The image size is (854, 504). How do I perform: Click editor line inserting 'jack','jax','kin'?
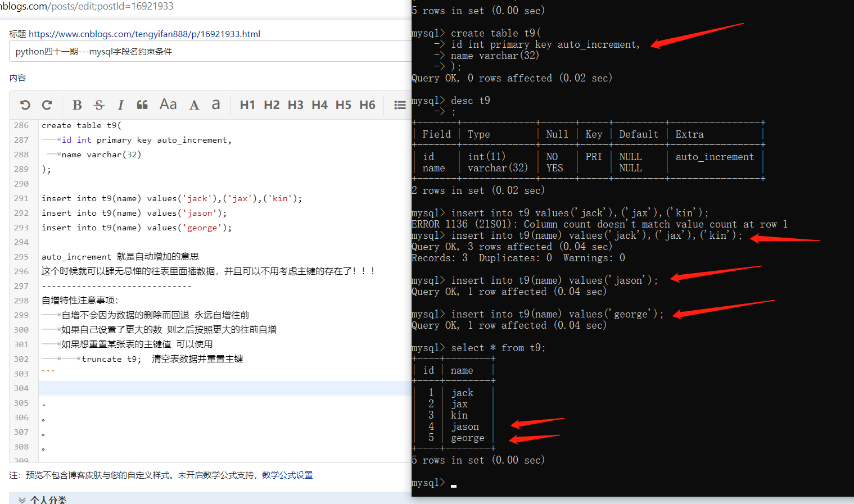pos(172,198)
